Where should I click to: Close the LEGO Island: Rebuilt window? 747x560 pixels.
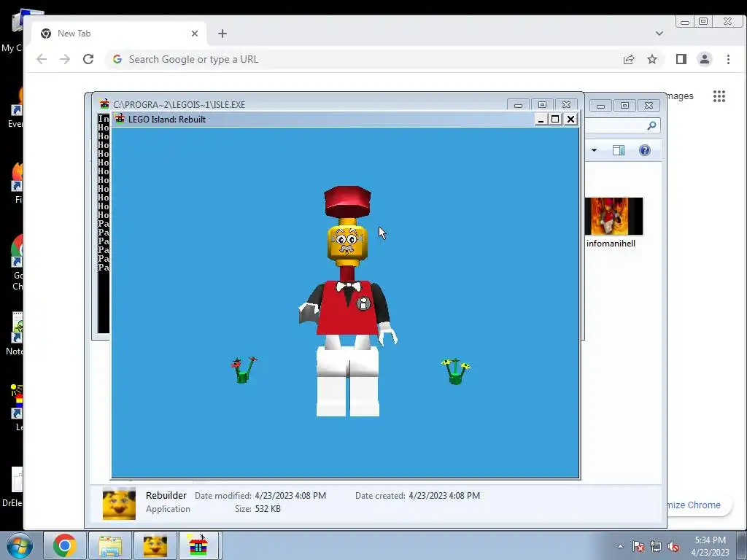click(570, 119)
